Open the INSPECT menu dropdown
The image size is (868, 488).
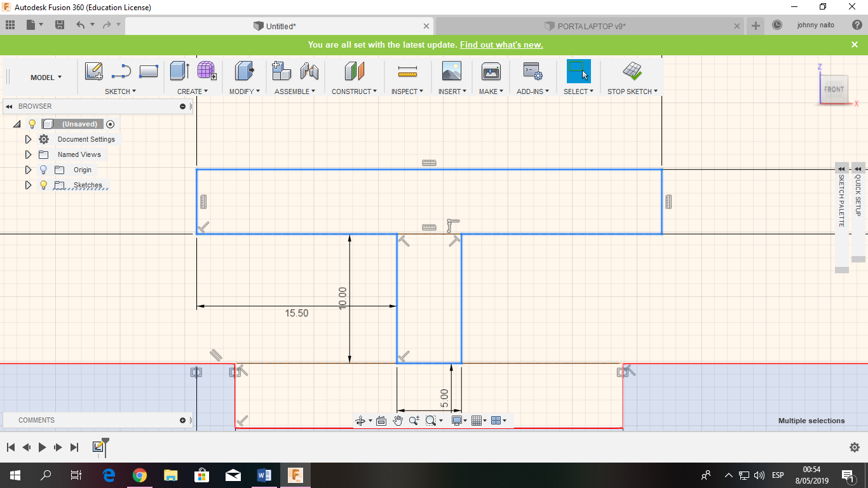[407, 91]
